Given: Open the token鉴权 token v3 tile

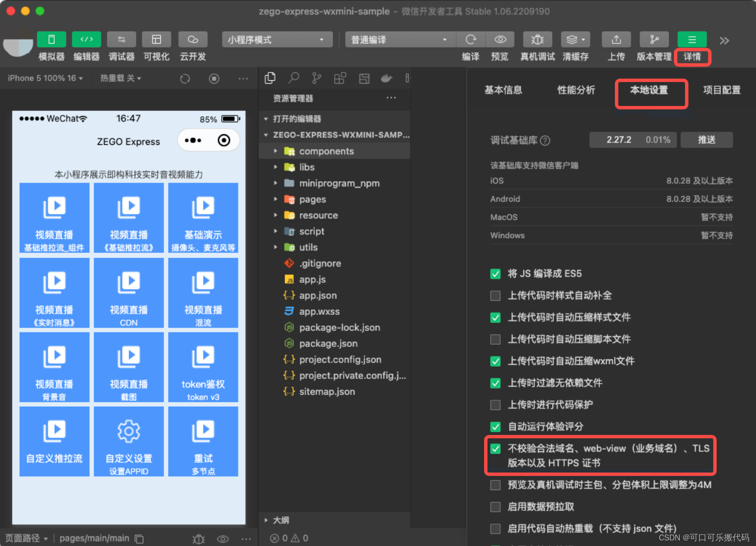Looking at the screenshot, I should (203, 367).
